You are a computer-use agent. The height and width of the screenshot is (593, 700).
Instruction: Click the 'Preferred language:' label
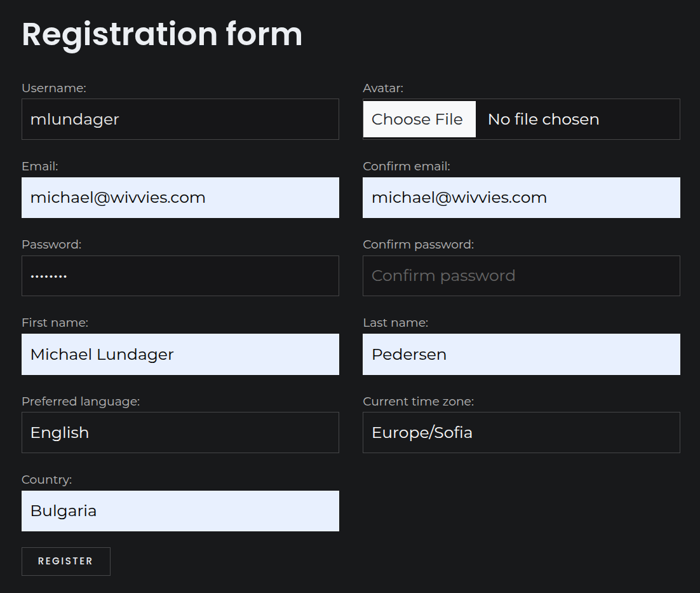pos(81,402)
